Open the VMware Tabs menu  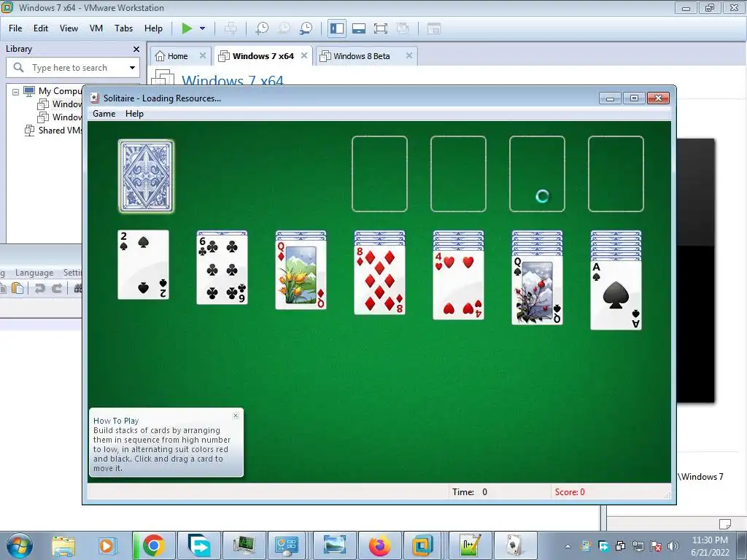pos(123,28)
